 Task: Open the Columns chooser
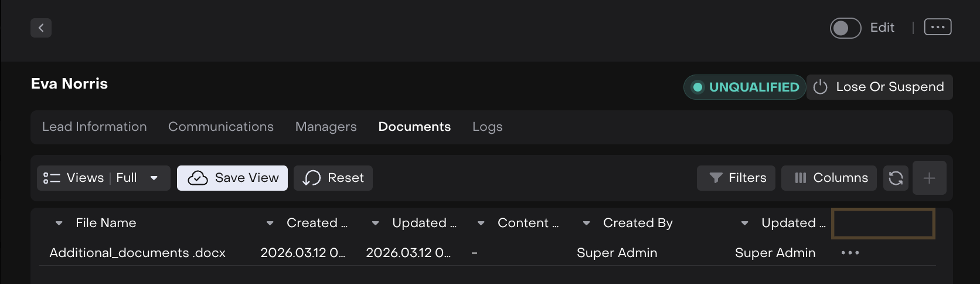[829, 178]
